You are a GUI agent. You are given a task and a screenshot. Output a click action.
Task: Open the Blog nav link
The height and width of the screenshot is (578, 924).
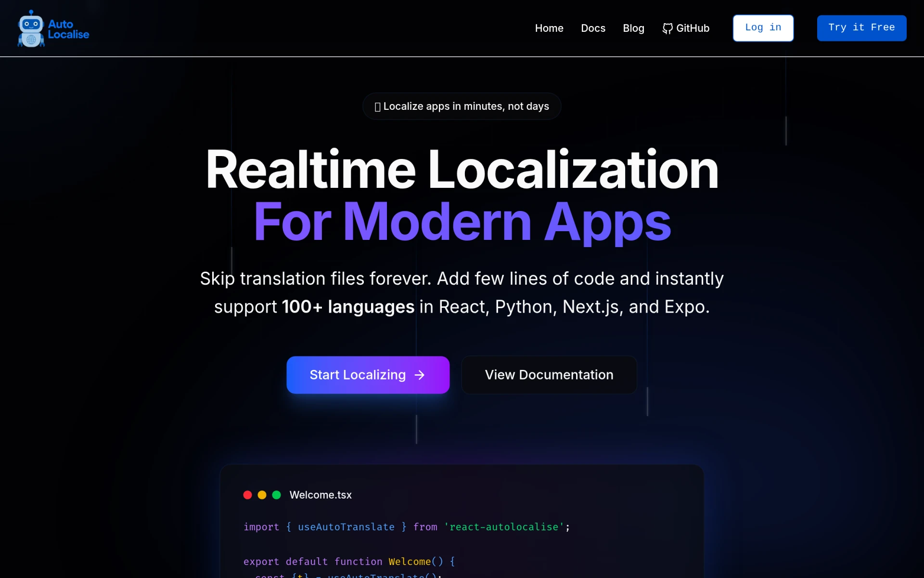coord(633,28)
